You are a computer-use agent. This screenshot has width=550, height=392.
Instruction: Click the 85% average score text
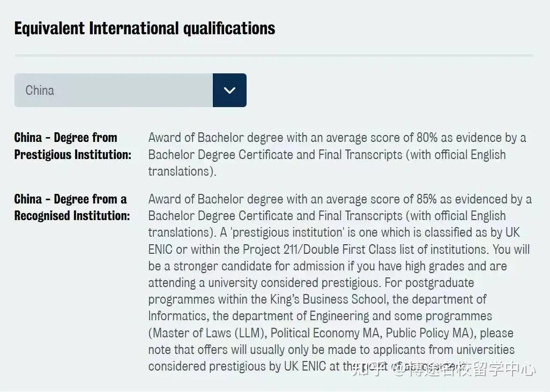tap(426, 199)
